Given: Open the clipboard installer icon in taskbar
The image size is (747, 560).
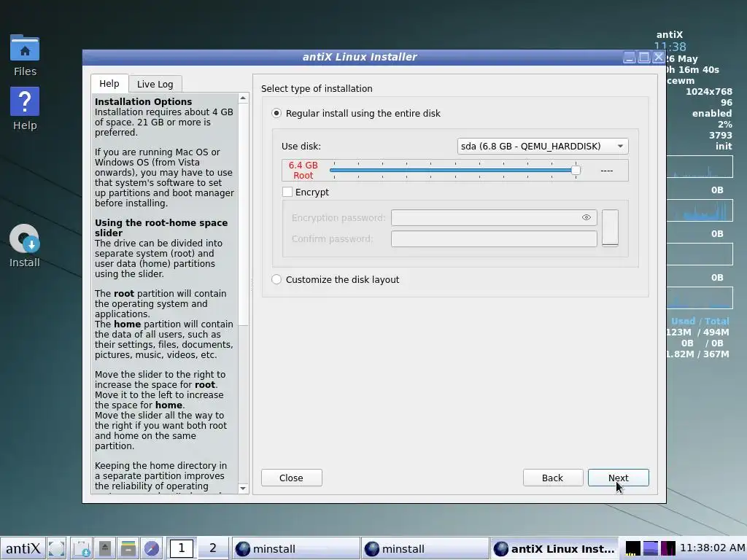Looking at the screenshot, I should pos(82,548).
